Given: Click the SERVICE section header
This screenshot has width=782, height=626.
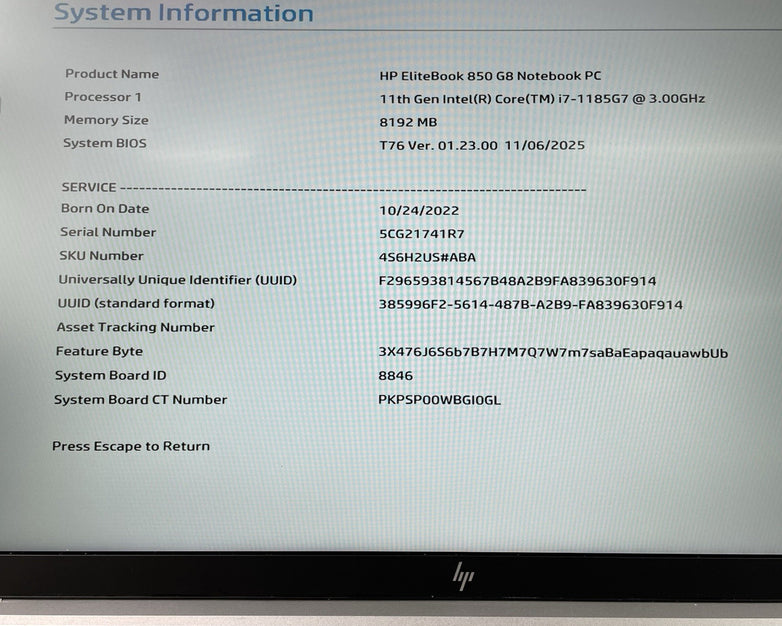Looking at the screenshot, I should click(89, 187).
